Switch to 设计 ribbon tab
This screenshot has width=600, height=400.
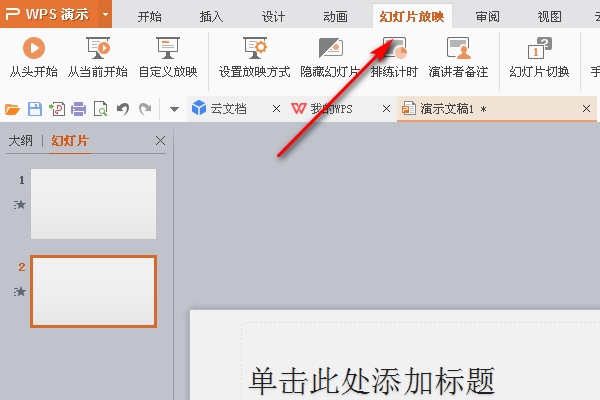[273, 16]
